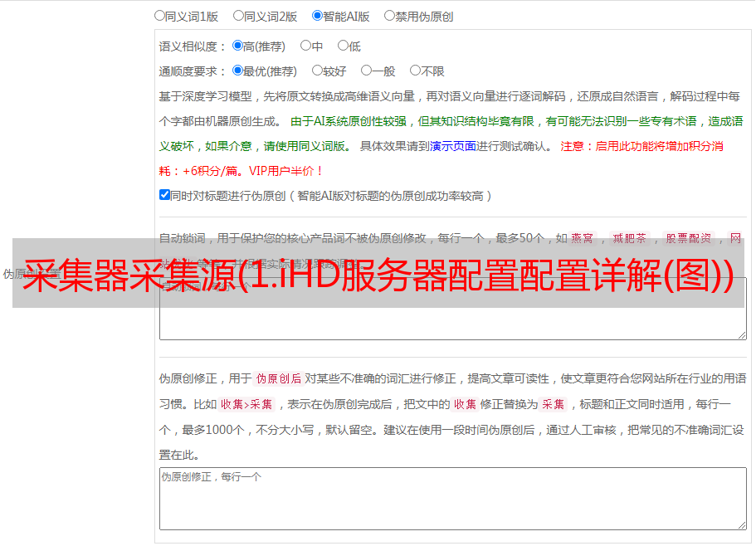Viewport: 756px width, 546px height.
Task: Open the 演示页面 link
Action: point(453,146)
